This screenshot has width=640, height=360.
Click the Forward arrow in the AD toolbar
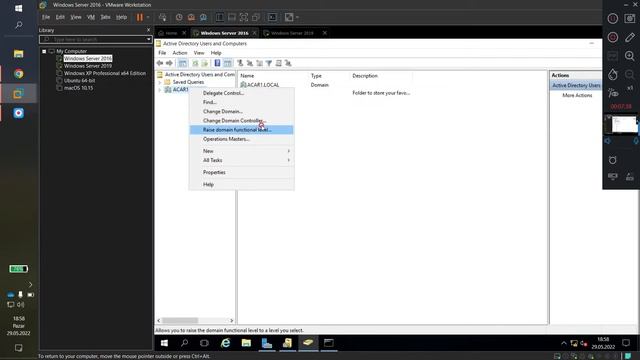(169, 63)
